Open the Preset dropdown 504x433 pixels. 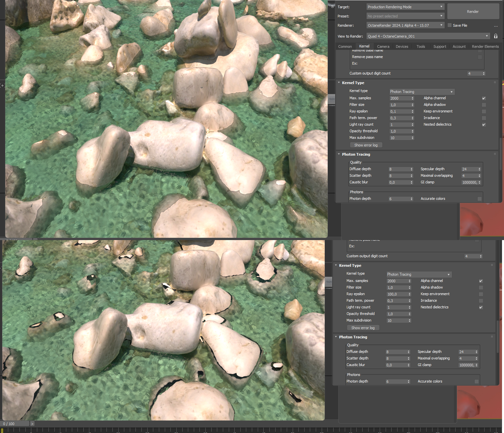pos(405,16)
